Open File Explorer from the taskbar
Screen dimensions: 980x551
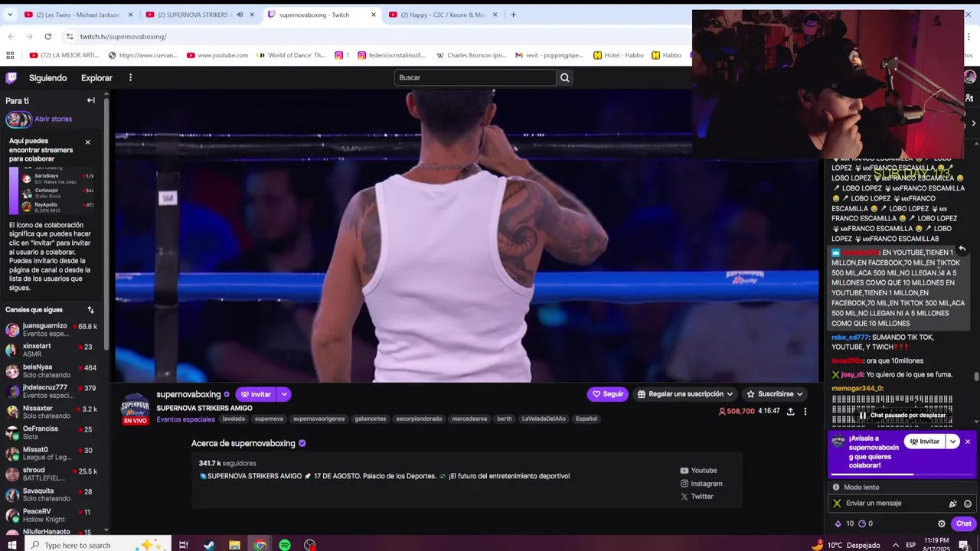(234, 545)
